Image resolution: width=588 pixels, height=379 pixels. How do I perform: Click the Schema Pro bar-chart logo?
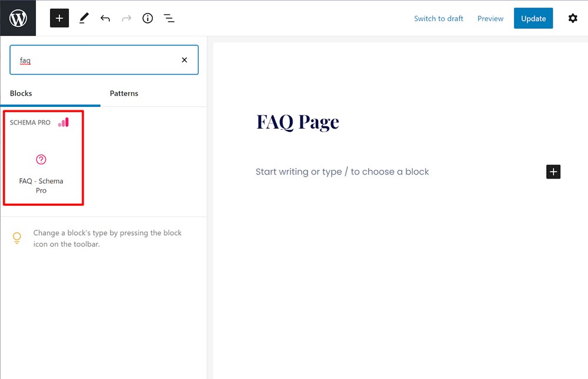pos(64,122)
